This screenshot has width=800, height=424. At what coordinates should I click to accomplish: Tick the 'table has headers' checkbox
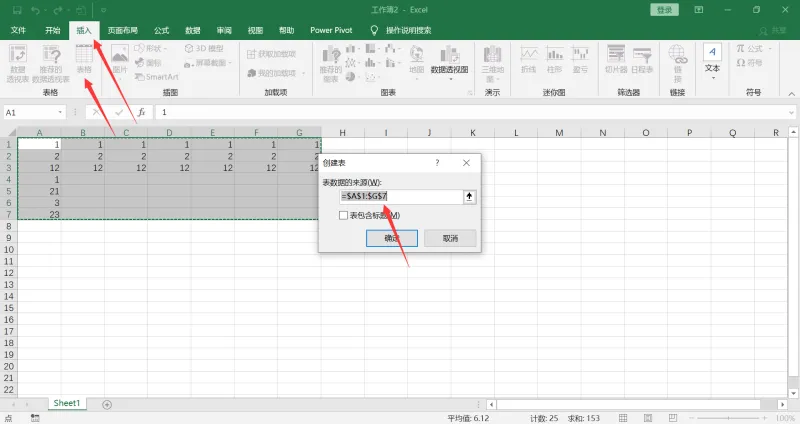tap(343, 215)
